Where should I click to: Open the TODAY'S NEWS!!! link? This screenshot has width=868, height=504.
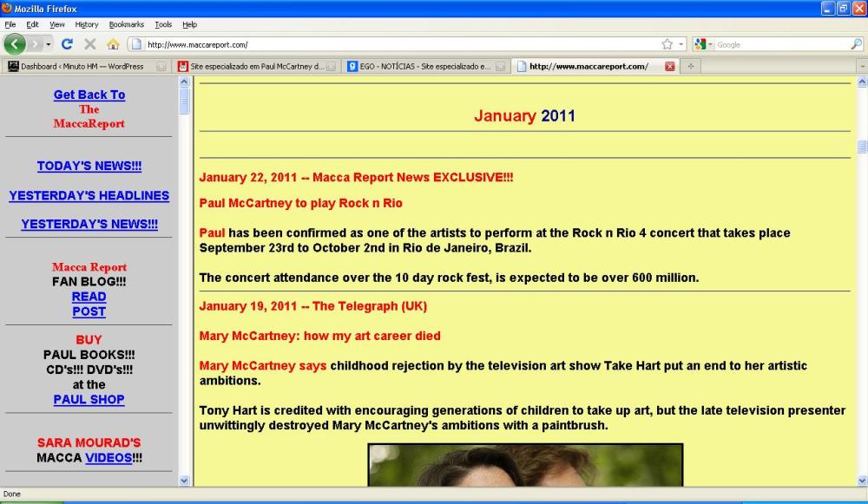(89, 166)
